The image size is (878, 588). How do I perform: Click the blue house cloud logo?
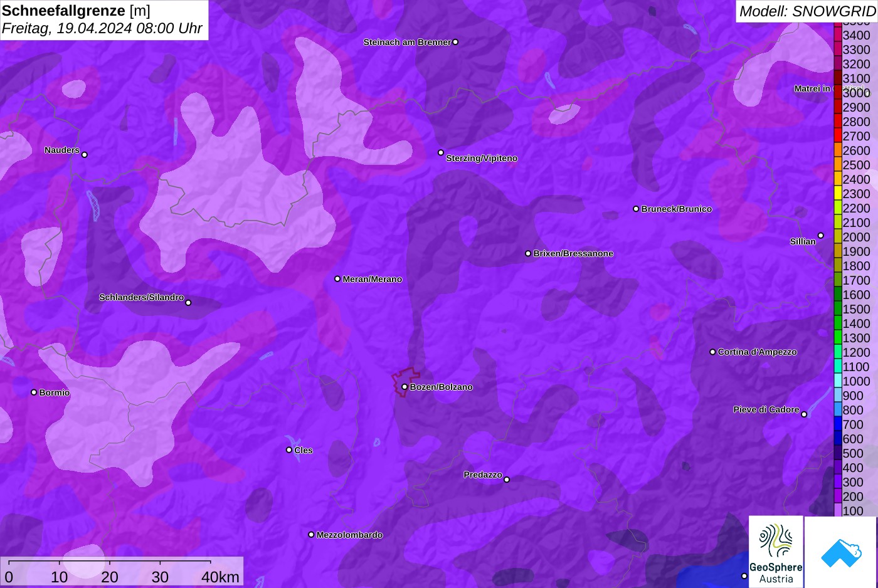point(841,552)
